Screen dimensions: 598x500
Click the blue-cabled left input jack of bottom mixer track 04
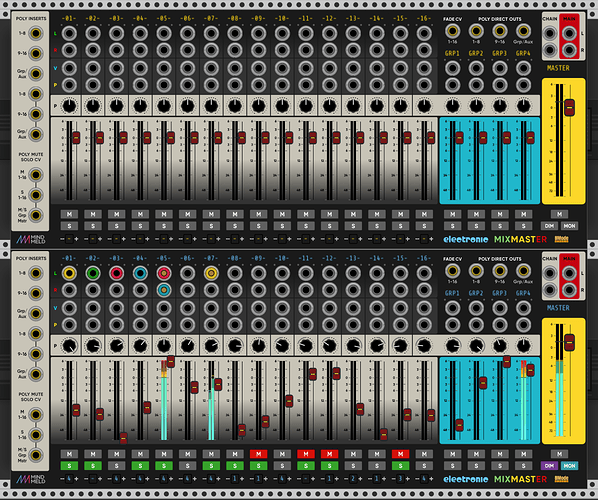point(140,273)
